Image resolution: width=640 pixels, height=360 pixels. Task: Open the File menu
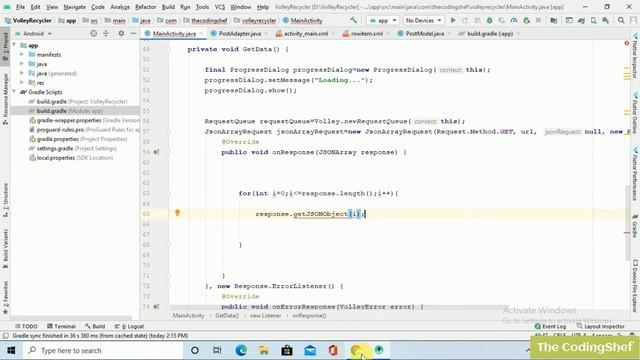[20, 7]
